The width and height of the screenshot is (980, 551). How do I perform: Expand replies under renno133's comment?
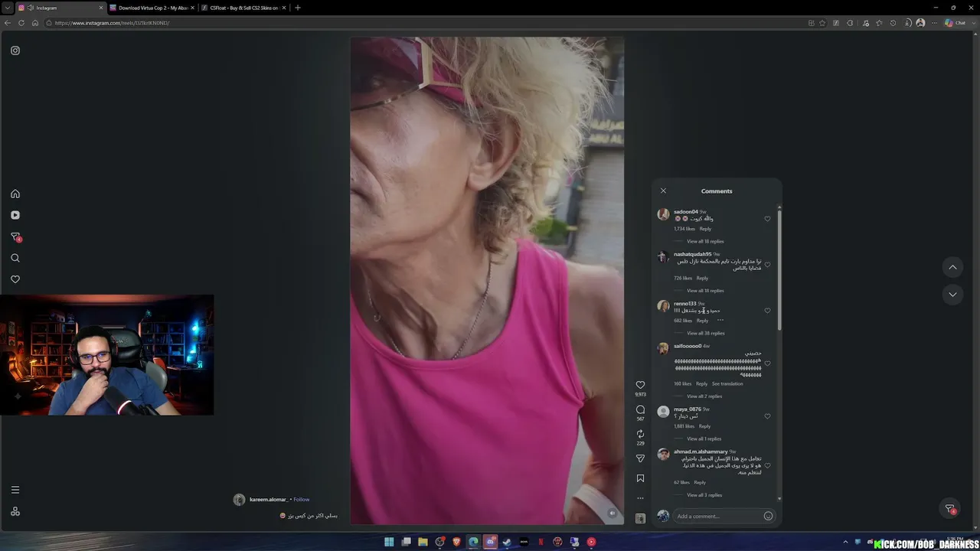coord(705,333)
